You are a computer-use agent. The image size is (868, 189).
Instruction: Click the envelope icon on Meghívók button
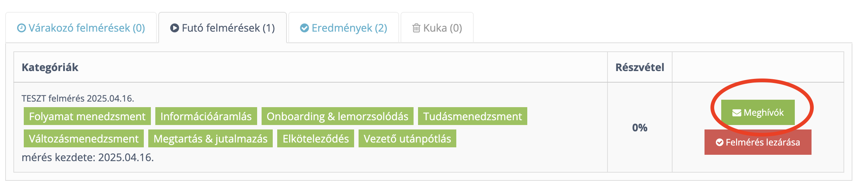pyautogui.click(x=736, y=113)
